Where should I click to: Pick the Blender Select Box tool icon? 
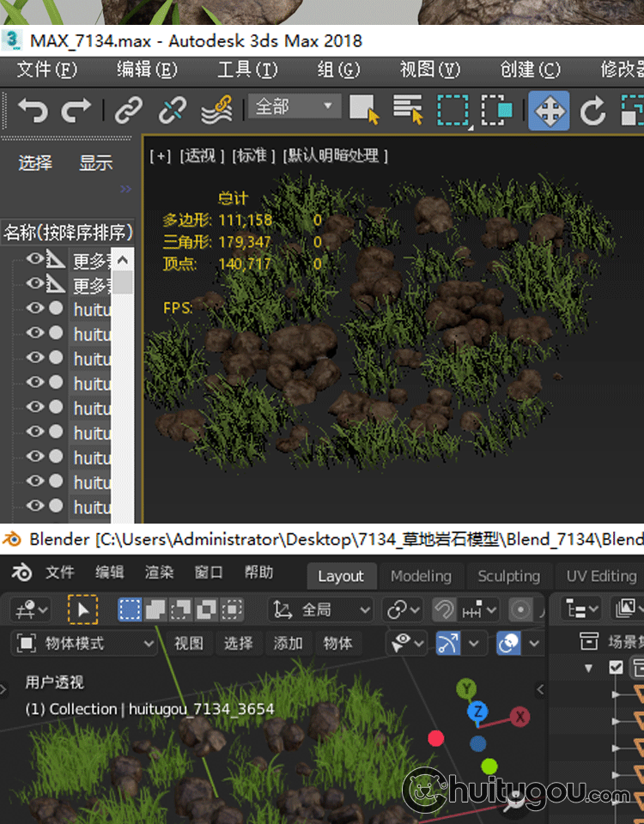83,609
